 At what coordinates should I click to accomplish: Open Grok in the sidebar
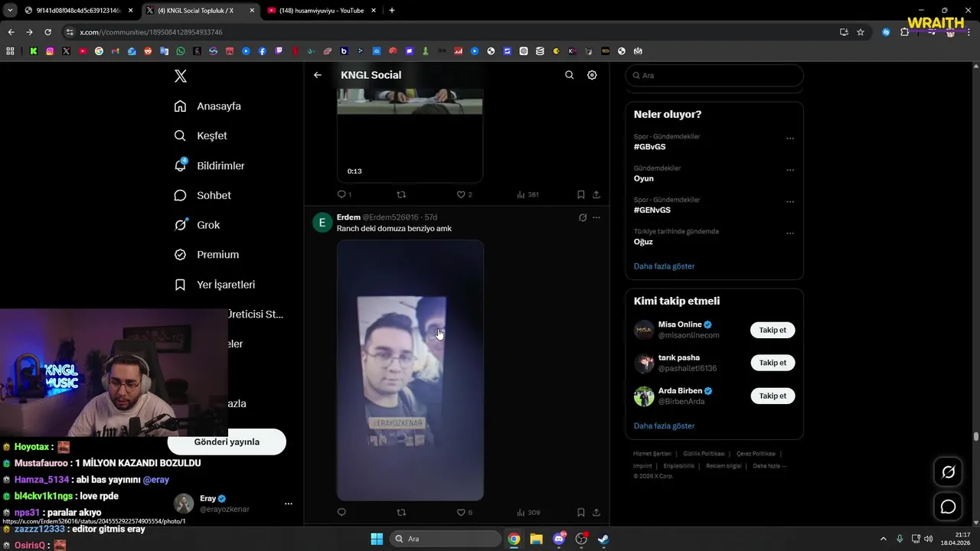[197, 225]
